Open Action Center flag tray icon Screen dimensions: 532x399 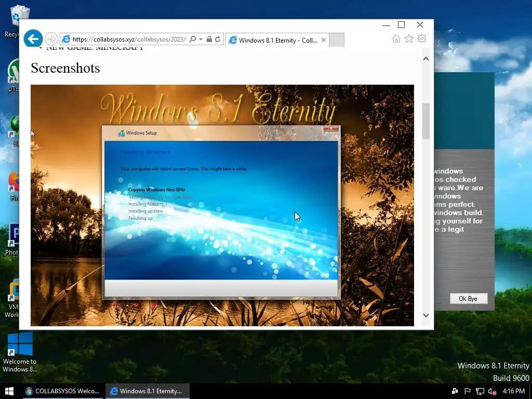[467, 391]
